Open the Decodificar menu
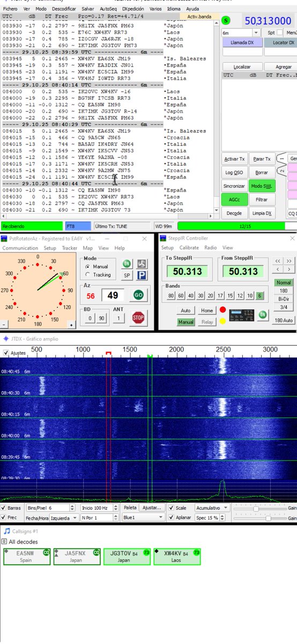 point(64,9)
